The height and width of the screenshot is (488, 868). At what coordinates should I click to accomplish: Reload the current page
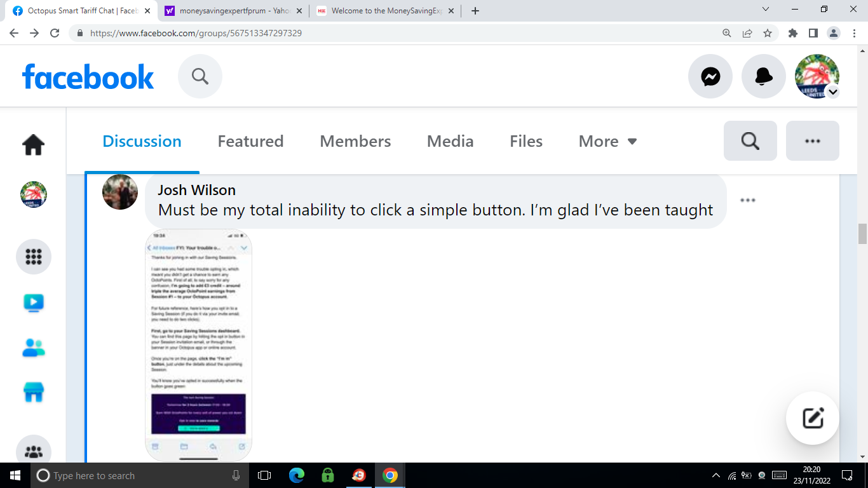pos(55,33)
